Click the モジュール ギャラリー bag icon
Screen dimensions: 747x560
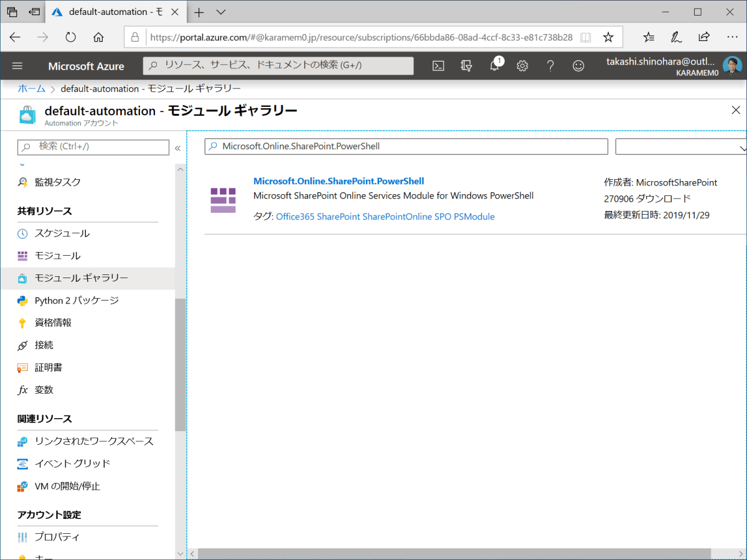point(22,278)
